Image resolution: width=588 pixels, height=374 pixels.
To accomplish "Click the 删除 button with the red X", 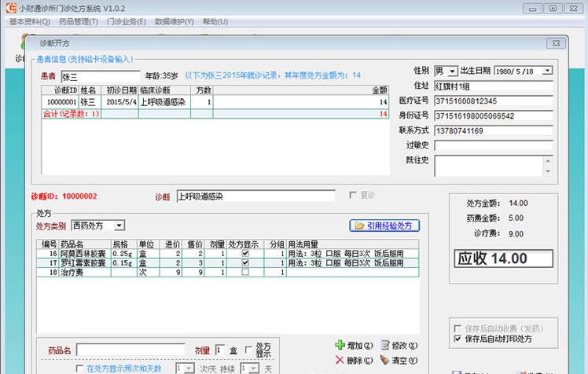I will (354, 360).
